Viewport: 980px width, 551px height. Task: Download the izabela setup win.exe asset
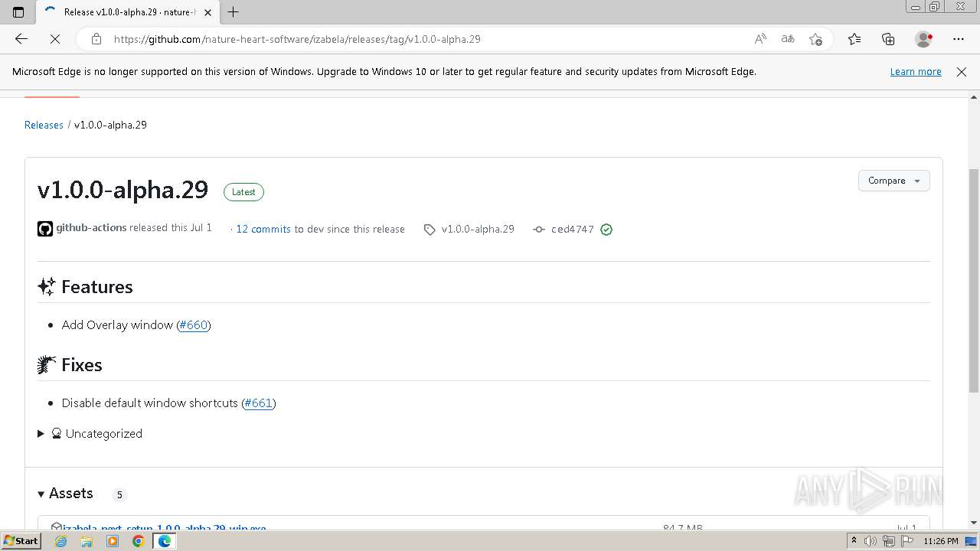[164, 528]
